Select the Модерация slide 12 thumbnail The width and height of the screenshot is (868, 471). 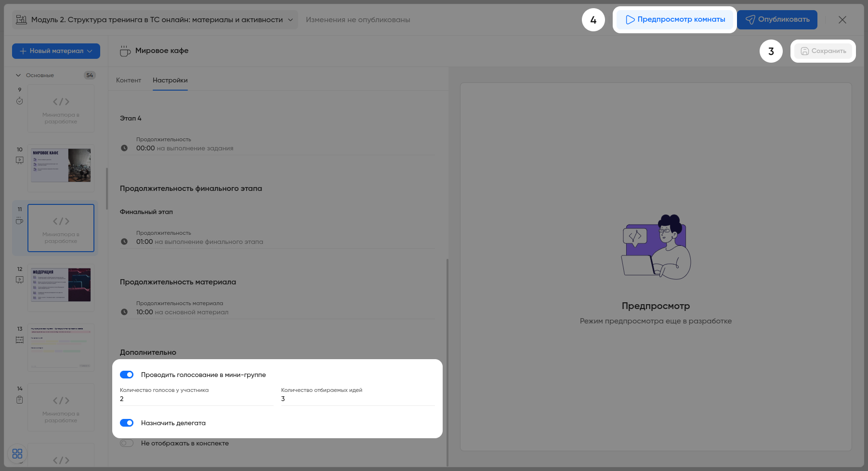(x=61, y=285)
